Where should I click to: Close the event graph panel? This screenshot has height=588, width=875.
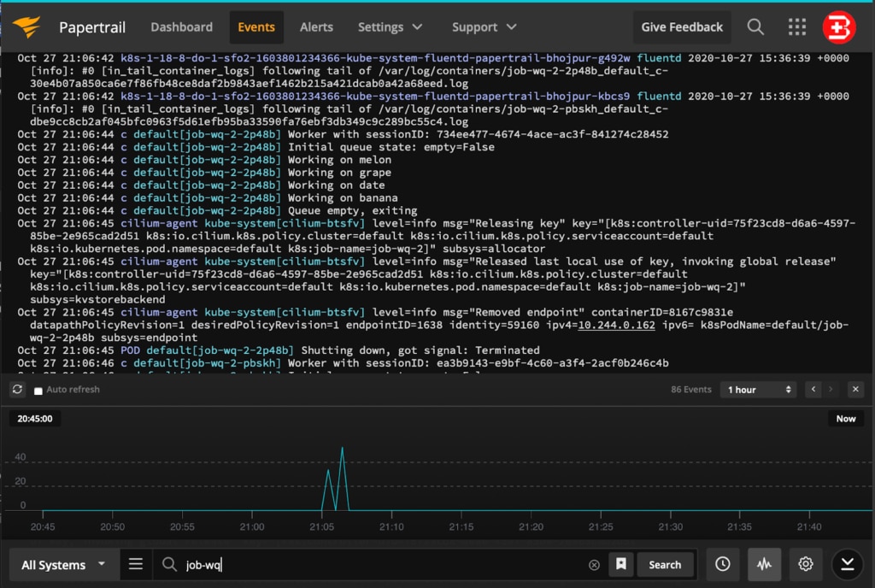(x=855, y=390)
